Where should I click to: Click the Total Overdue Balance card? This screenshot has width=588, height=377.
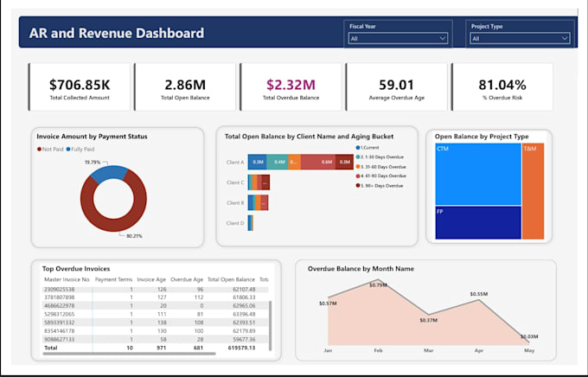[291, 87]
